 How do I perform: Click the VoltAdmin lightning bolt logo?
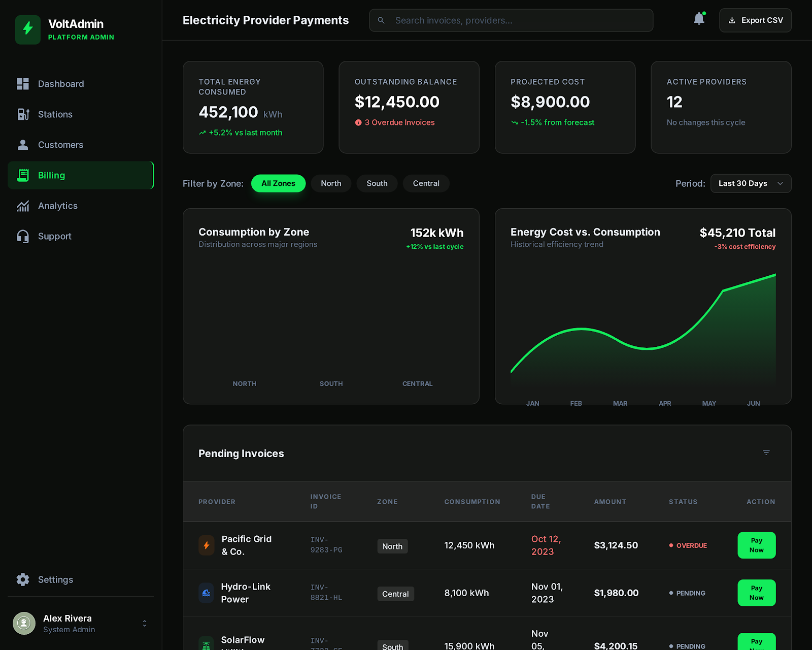pyautogui.click(x=28, y=29)
